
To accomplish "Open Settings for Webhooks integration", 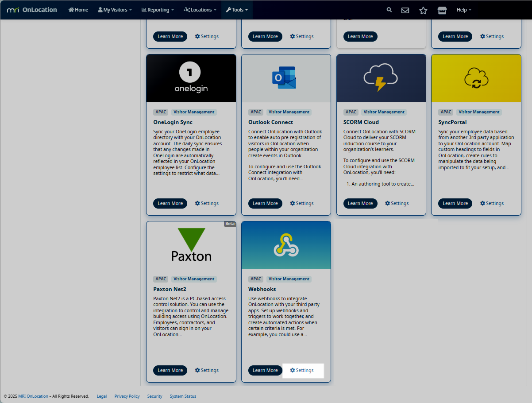I will coord(302,370).
